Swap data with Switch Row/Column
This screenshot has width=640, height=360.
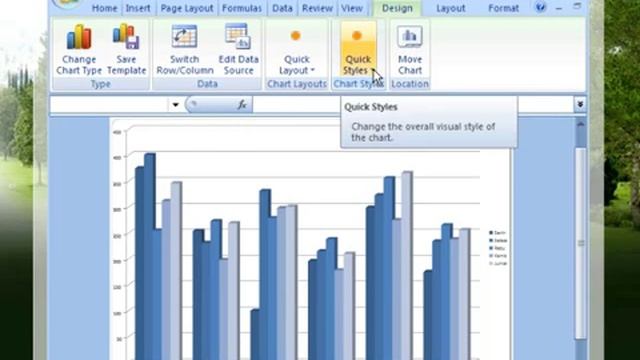pos(184,49)
